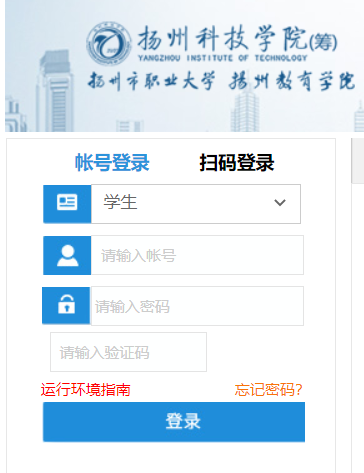Click the padlock icon beside password field
The width and height of the screenshot is (364, 473).
click(66, 305)
